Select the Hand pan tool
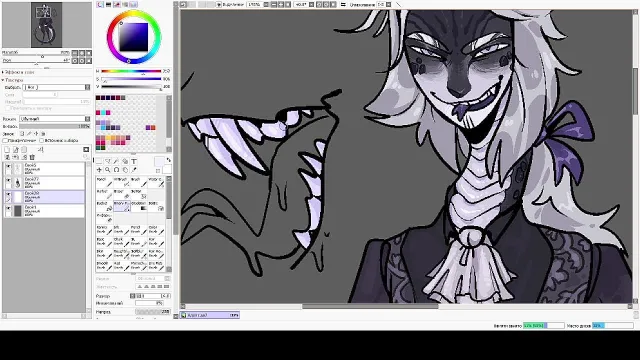 click(125, 170)
